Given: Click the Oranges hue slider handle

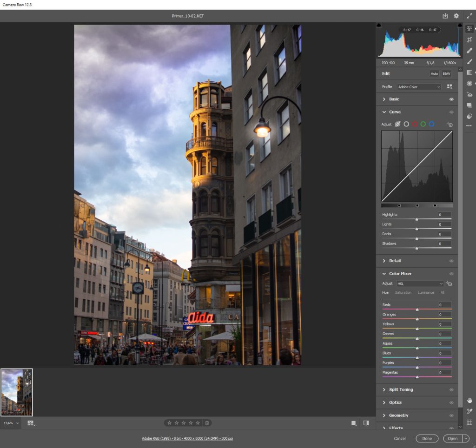Looking at the screenshot, I should point(417,319).
